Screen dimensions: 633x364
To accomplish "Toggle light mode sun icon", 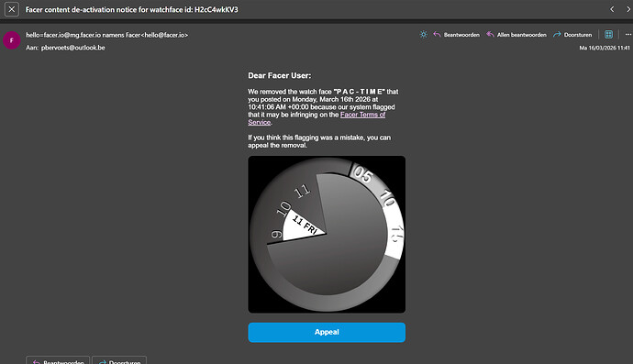I will 423,35.
